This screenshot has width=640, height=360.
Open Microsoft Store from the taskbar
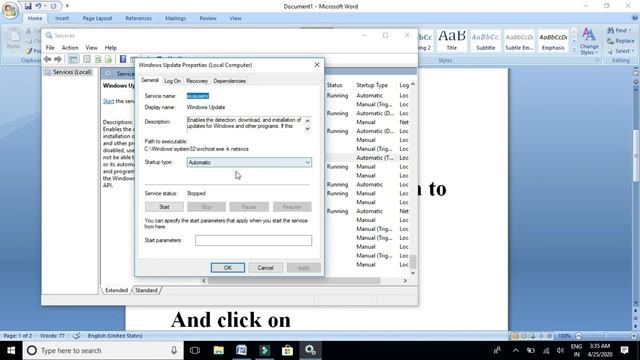tap(287, 350)
